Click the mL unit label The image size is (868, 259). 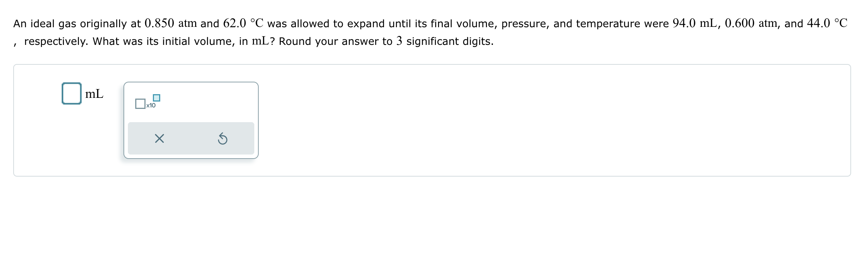point(94,94)
